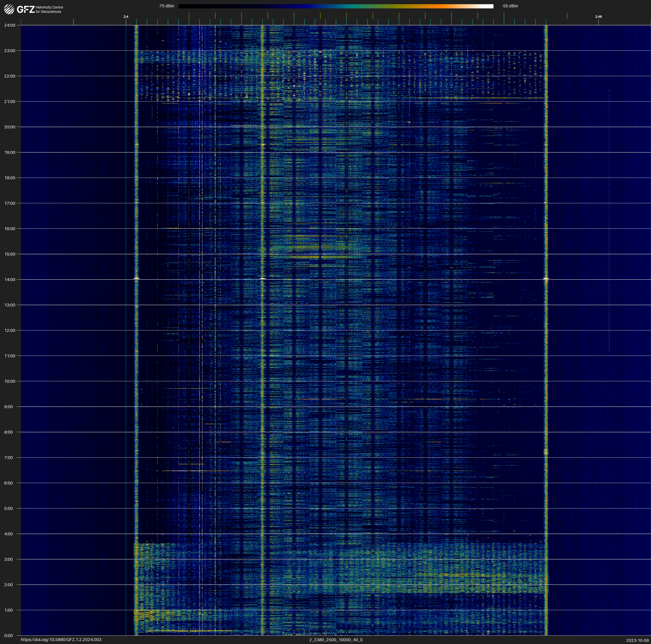
Task: Select the 24:00 time axis label
Action: point(10,25)
